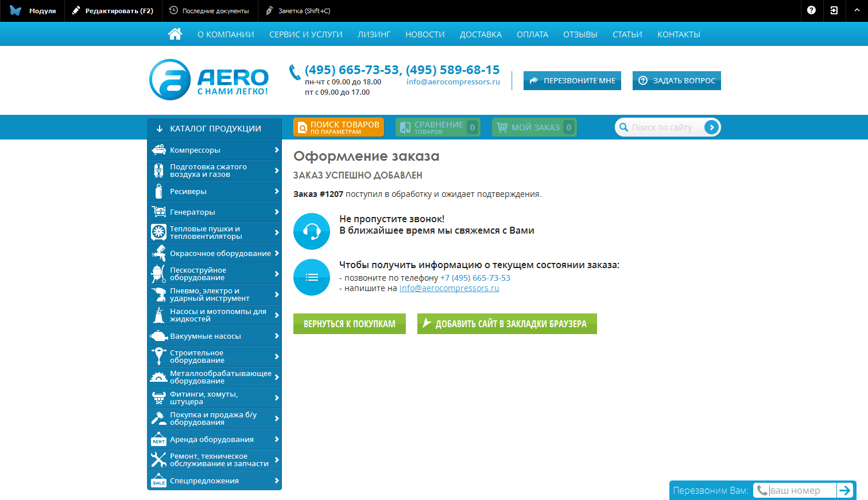
Task: Click the Насосы и мотопомпы icon
Action: click(x=158, y=315)
